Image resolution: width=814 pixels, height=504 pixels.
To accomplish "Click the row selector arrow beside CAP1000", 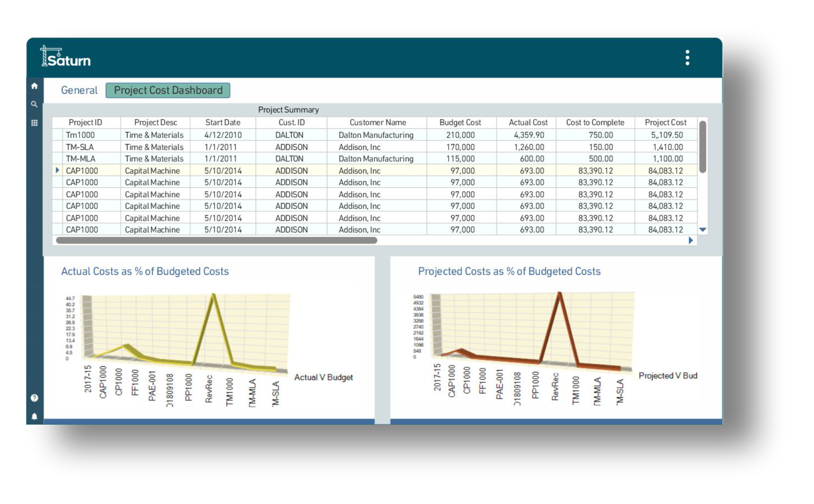I will (57, 171).
